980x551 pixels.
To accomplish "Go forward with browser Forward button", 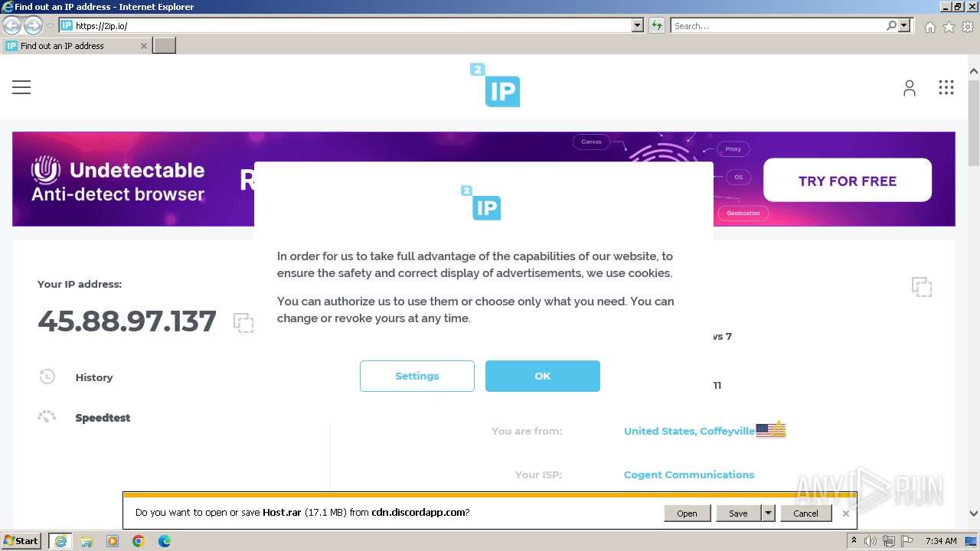I will point(33,25).
